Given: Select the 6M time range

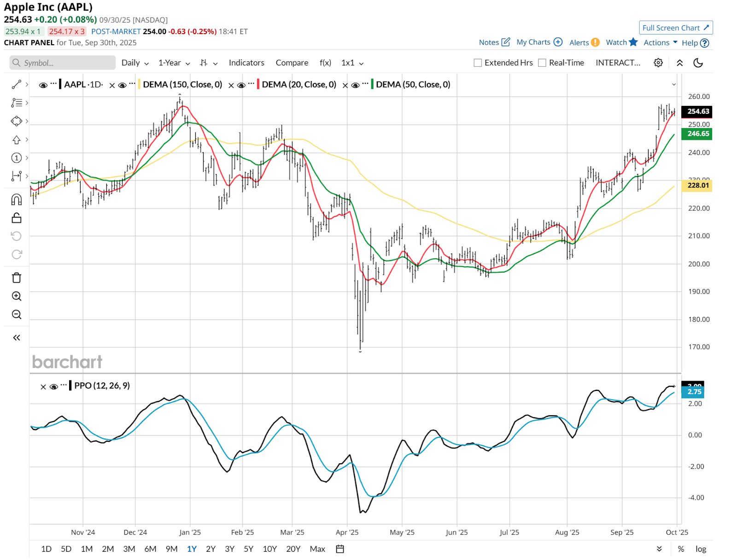Looking at the screenshot, I should click(150, 549).
